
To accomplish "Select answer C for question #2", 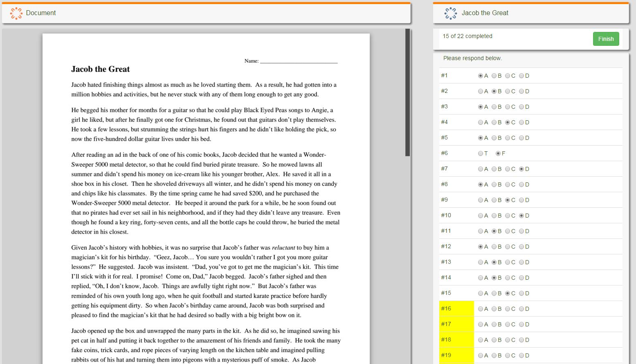I will (508, 91).
